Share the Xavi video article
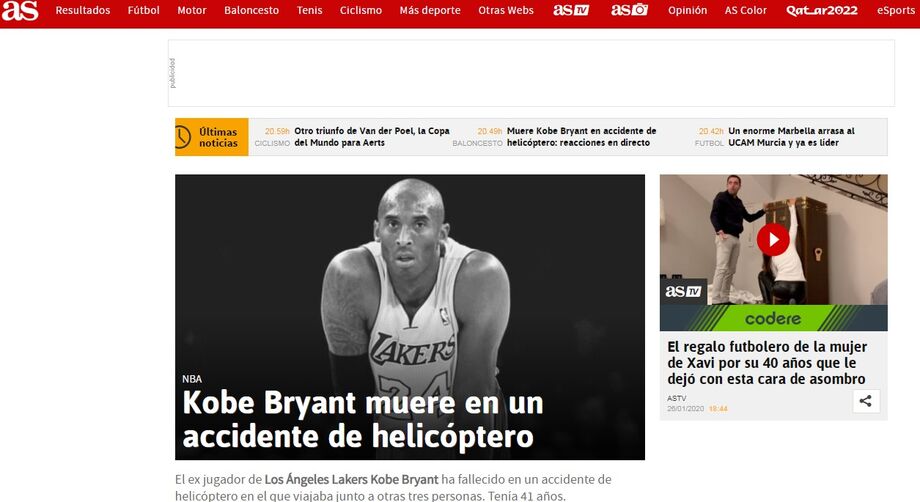 point(865,401)
